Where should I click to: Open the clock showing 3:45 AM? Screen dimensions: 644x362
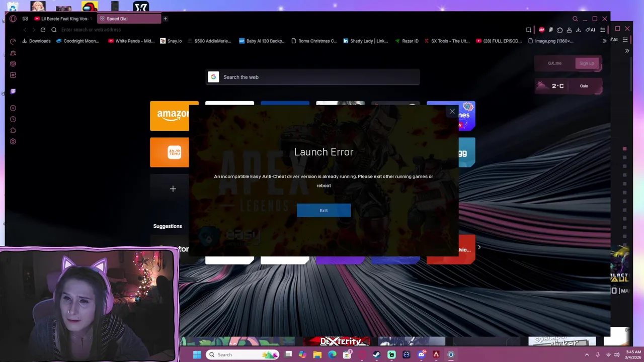[634, 354]
